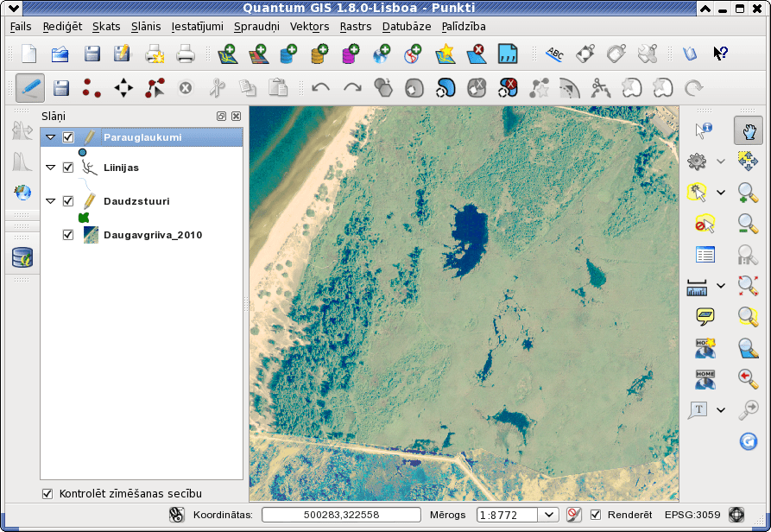Open an existing project with folder icon
Image resolution: width=771 pixels, height=532 pixels.
tap(60, 54)
